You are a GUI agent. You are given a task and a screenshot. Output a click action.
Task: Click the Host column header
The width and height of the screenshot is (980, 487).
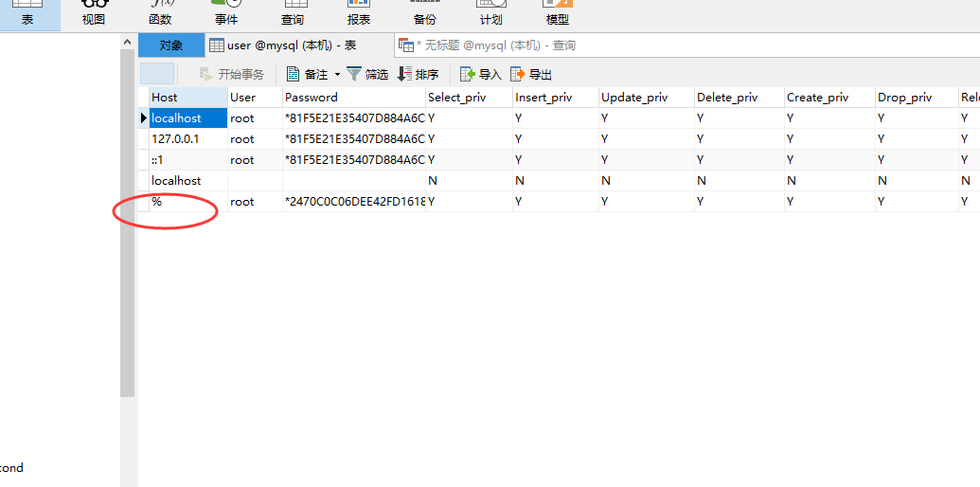click(x=188, y=97)
